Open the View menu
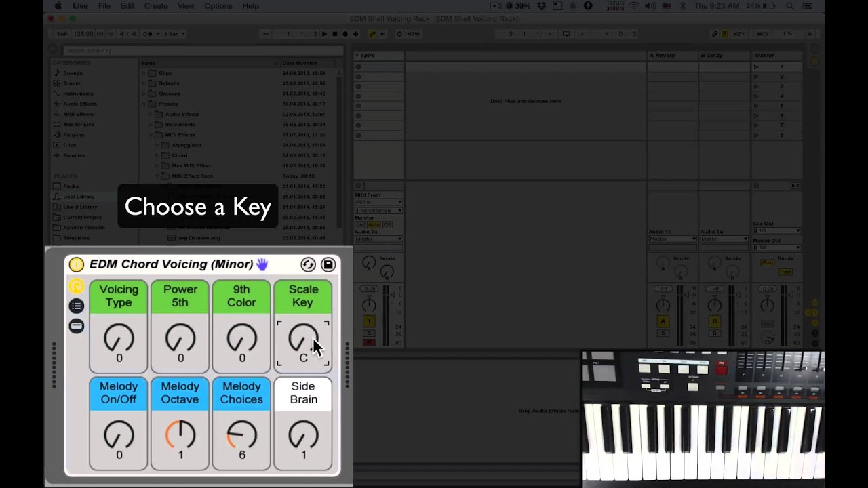Image resolution: width=868 pixels, height=488 pixels. coord(186,6)
